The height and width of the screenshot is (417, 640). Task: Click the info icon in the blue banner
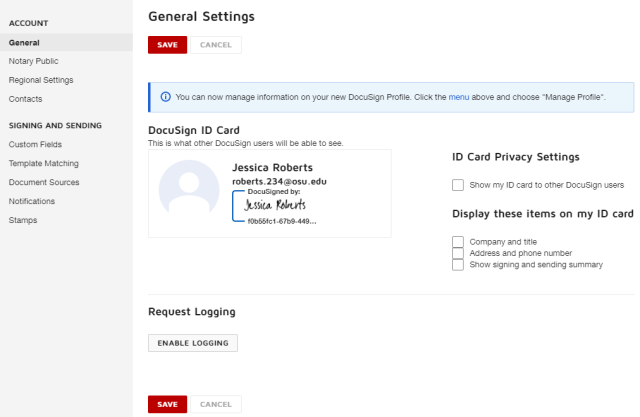(x=165, y=97)
